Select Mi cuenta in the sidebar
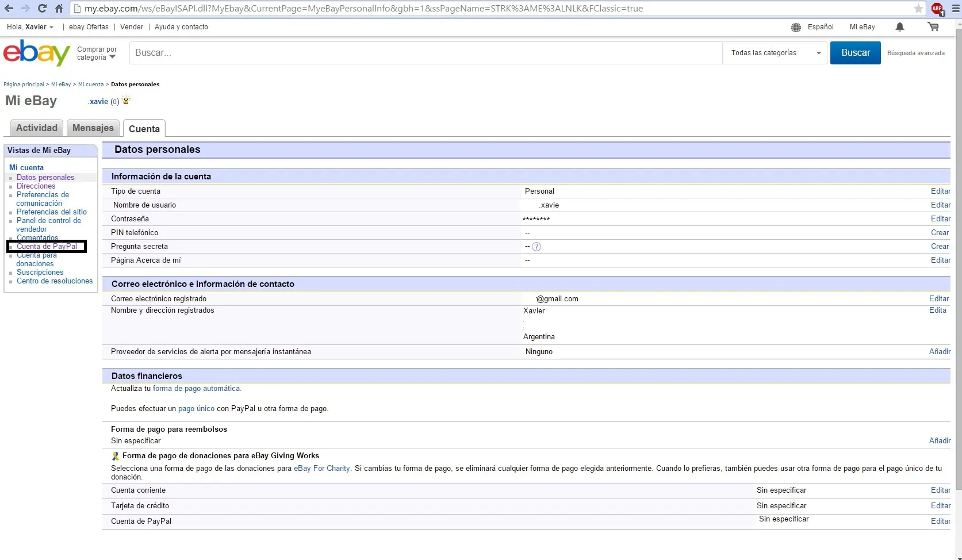Viewport: 962px width, 560px height. click(26, 168)
